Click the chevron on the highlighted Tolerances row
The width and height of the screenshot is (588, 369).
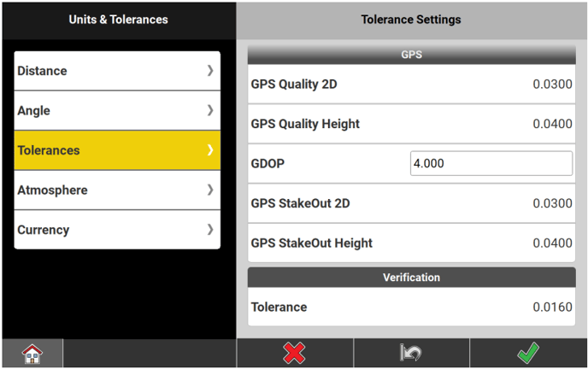(x=210, y=150)
